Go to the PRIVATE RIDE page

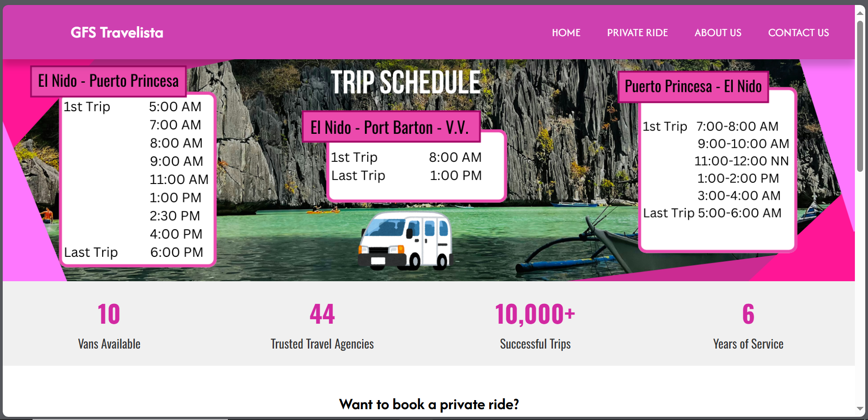pos(637,33)
